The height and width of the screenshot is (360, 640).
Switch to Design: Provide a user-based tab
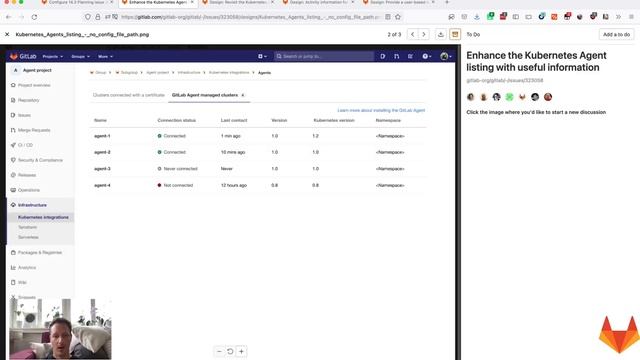[399, 2]
